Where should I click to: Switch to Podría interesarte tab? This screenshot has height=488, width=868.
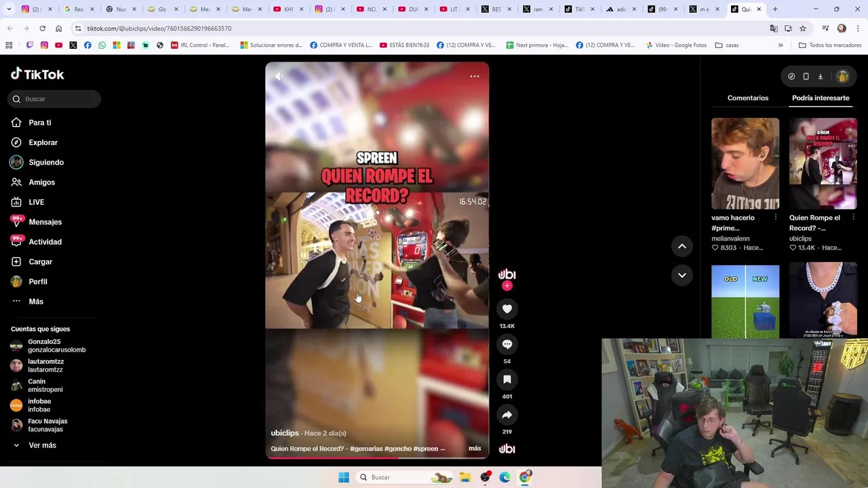[821, 98]
